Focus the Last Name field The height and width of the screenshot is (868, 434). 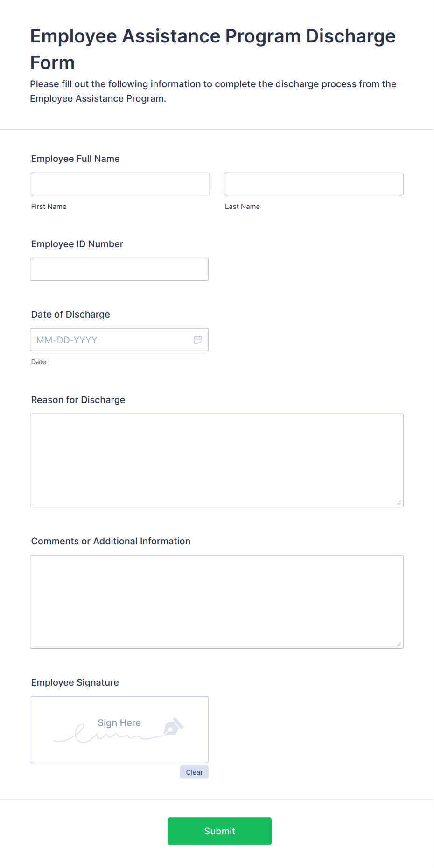[314, 184]
